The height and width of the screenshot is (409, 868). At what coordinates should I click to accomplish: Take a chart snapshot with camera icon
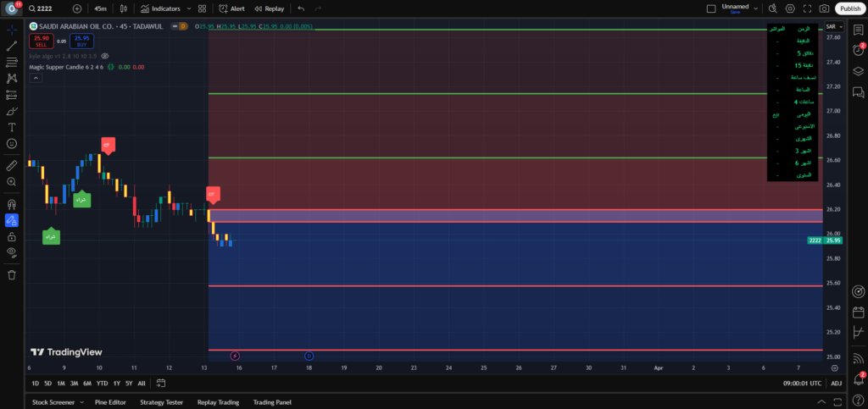(824, 8)
